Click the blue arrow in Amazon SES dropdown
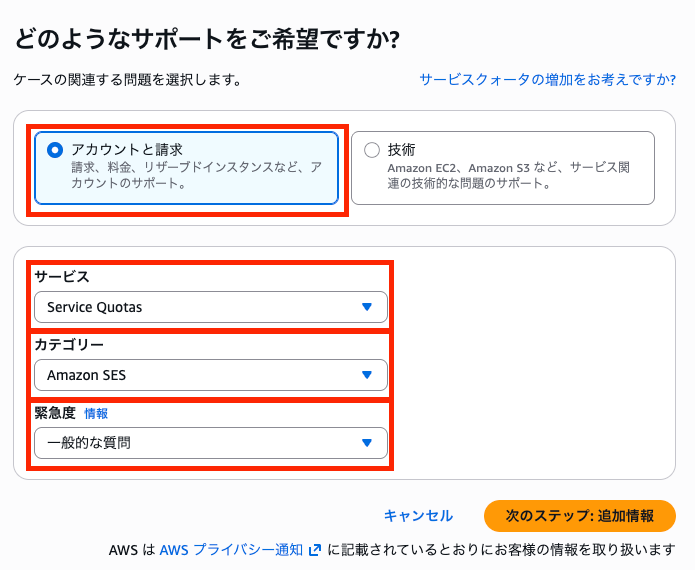 [x=367, y=375]
